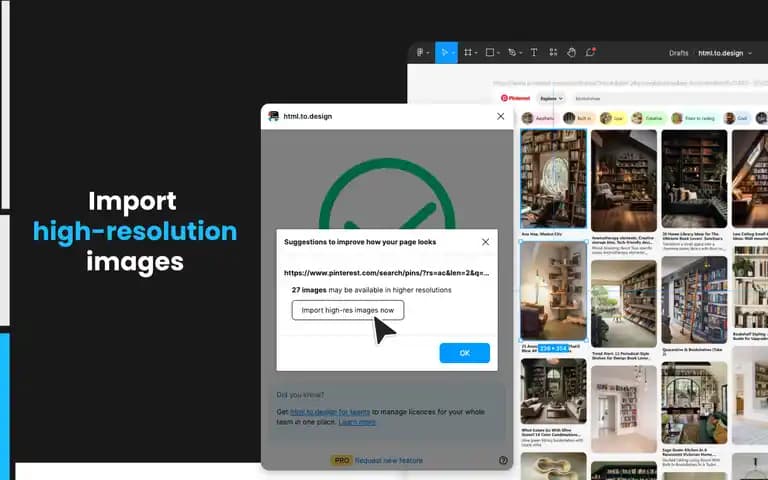
Task: Select the Pen tool
Action: point(512,52)
